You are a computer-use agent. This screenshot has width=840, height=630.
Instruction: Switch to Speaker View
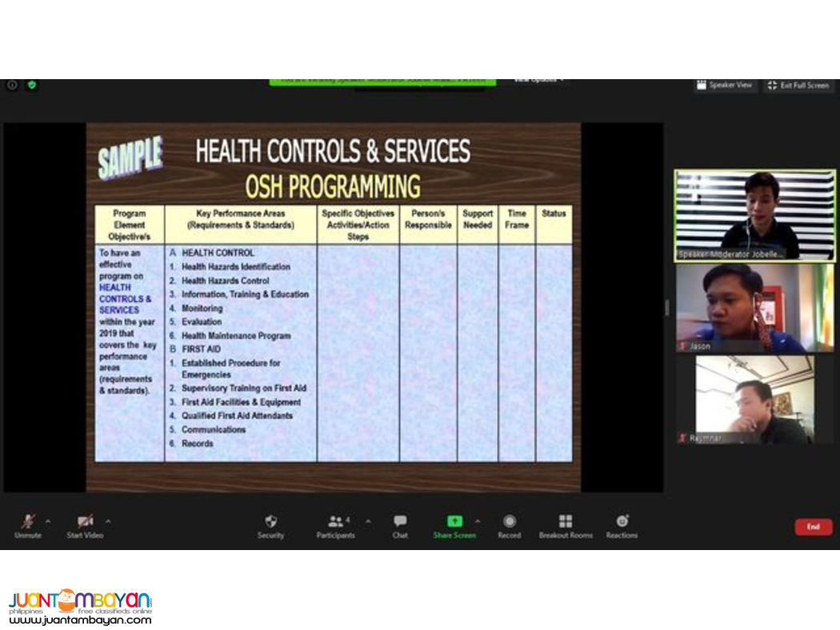pos(725,86)
